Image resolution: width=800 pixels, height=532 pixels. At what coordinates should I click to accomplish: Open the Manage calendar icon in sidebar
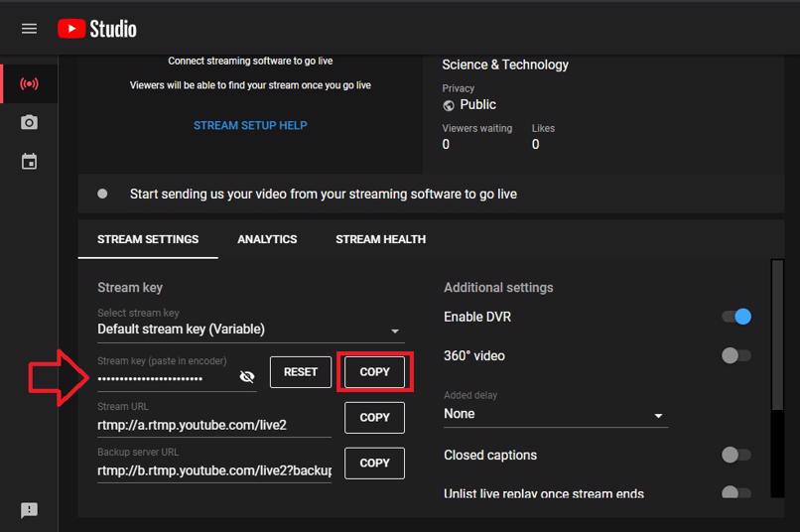click(x=29, y=162)
